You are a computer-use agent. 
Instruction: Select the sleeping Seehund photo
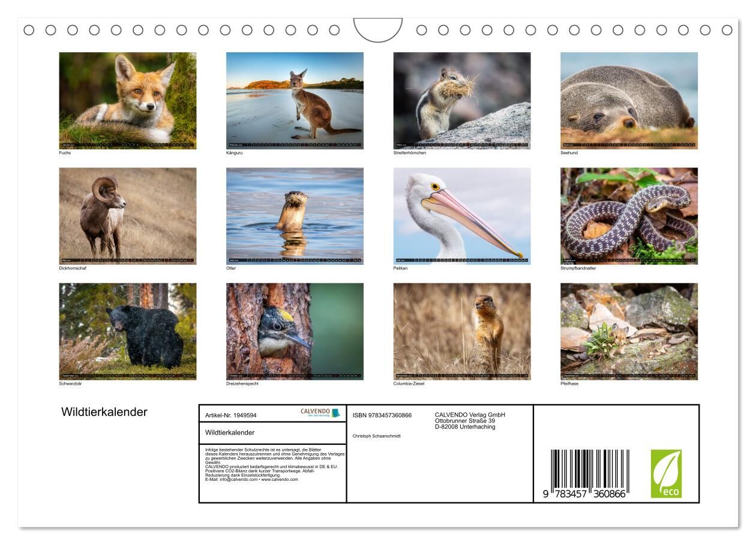(x=629, y=100)
